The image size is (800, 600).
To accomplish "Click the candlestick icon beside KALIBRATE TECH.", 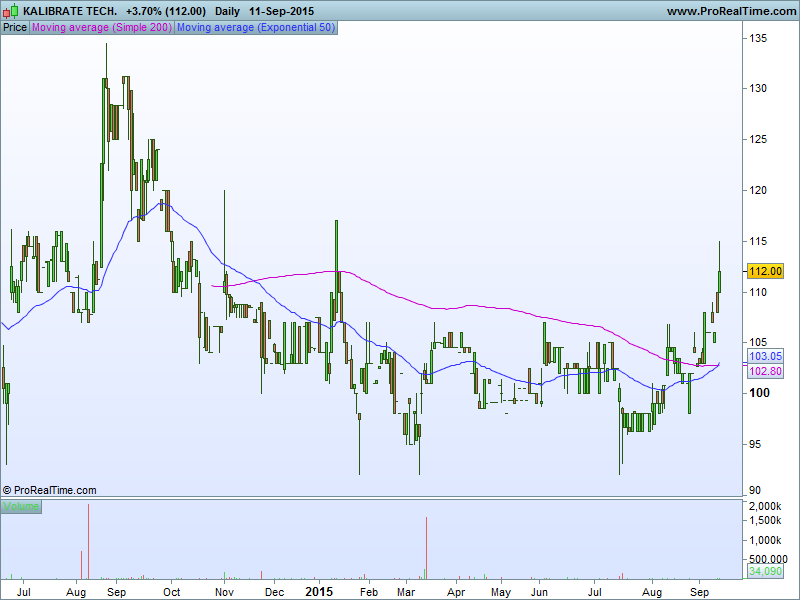I will [11, 11].
